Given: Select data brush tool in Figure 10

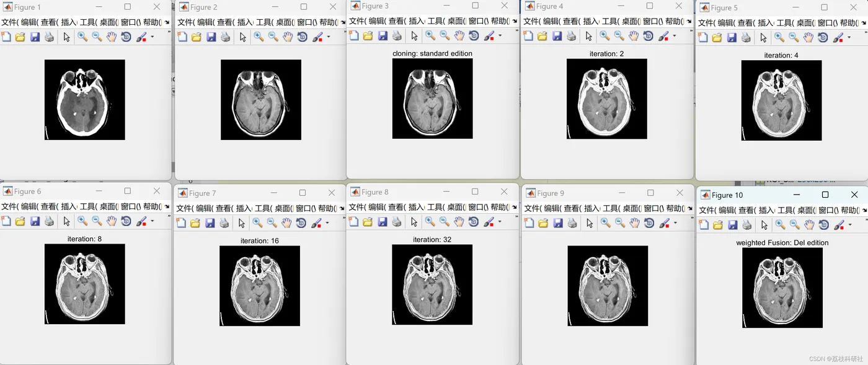Looking at the screenshot, I should [840, 224].
